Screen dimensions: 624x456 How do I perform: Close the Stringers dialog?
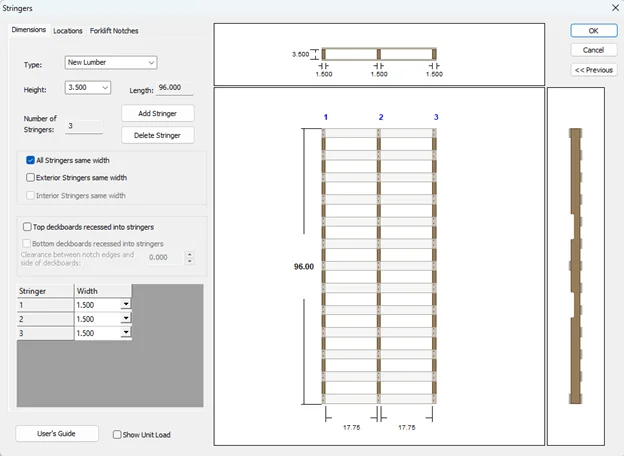[615, 8]
